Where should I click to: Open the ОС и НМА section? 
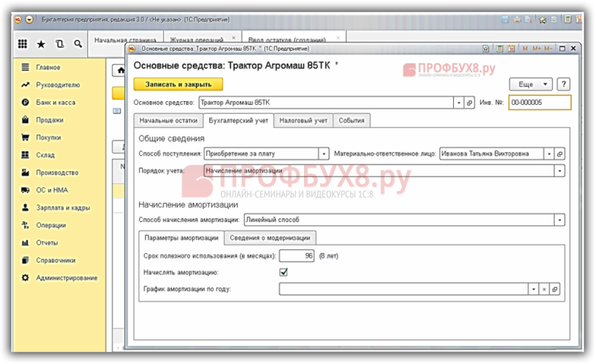coord(51,190)
